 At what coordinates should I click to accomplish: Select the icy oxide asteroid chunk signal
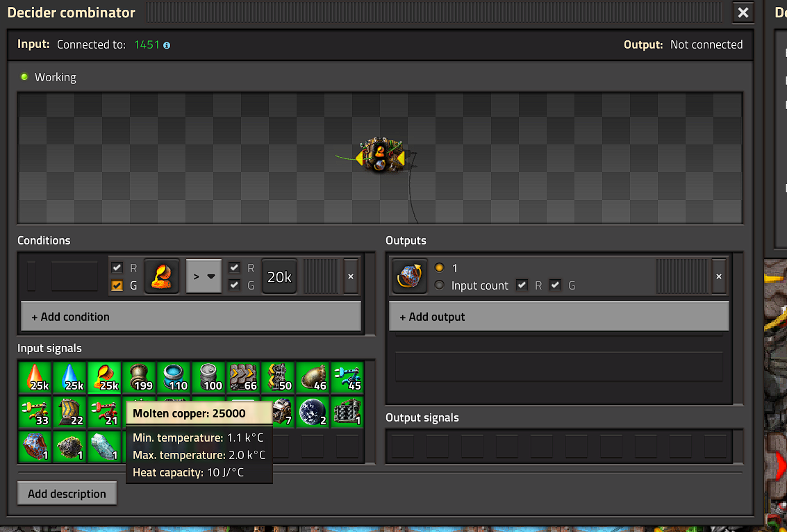point(104,447)
